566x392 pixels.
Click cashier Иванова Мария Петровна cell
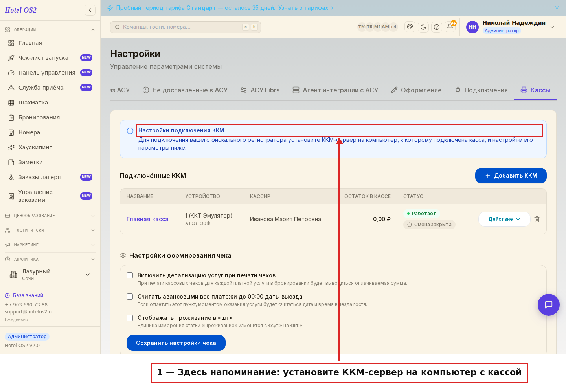pyautogui.click(x=285, y=219)
